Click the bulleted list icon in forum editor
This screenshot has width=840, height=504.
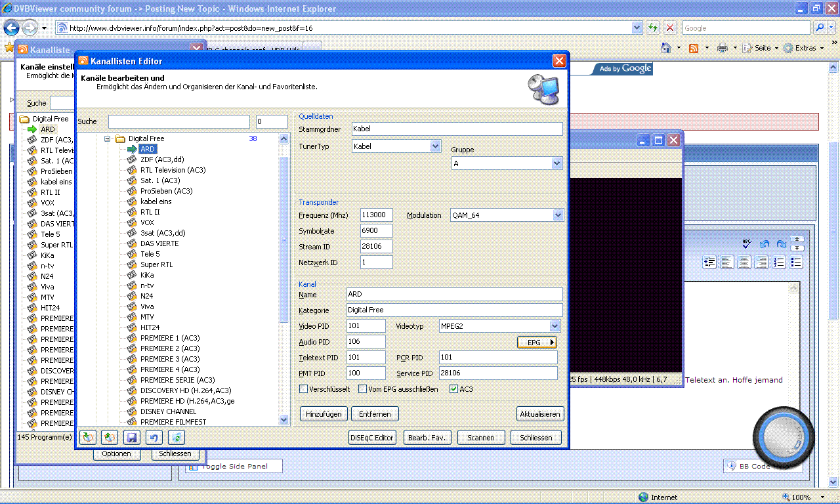pyautogui.click(x=796, y=262)
